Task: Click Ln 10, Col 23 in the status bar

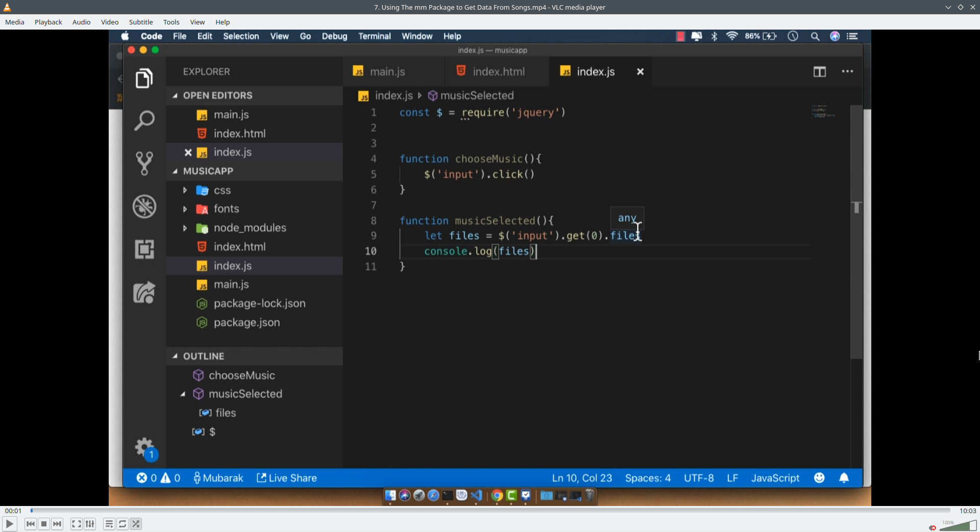Action: (582, 478)
